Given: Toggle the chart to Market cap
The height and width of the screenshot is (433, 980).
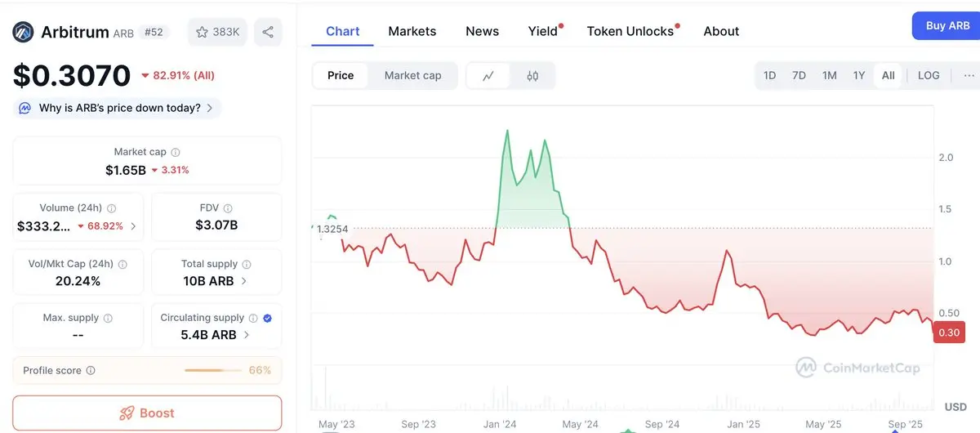Looking at the screenshot, I should pos(412,76).
